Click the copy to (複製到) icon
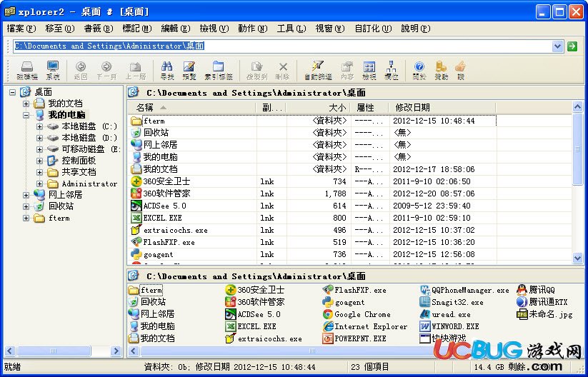This screenshot has height=377, width=588. point(257,70)
